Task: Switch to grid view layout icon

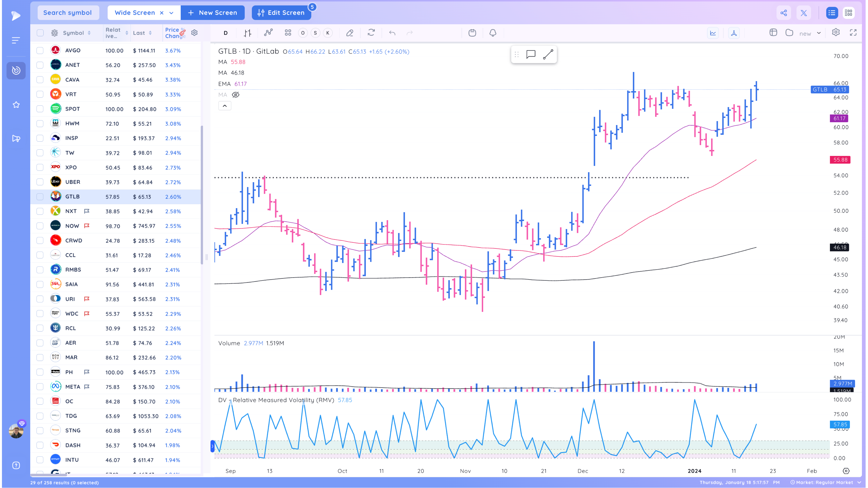Action: pyautogui.click(x=848, y=13)
